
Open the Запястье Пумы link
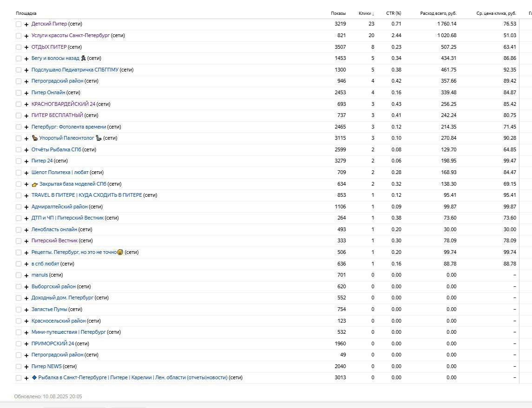point(49,309)
